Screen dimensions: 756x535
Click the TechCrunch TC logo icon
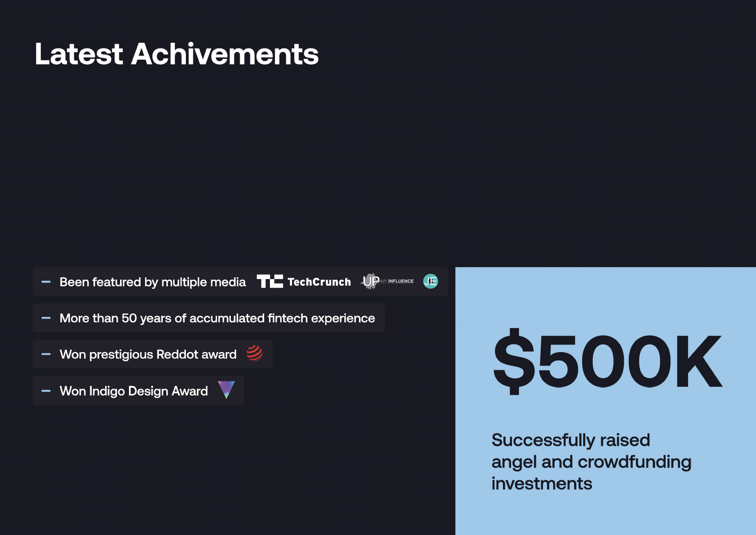[x=270, y=281]
